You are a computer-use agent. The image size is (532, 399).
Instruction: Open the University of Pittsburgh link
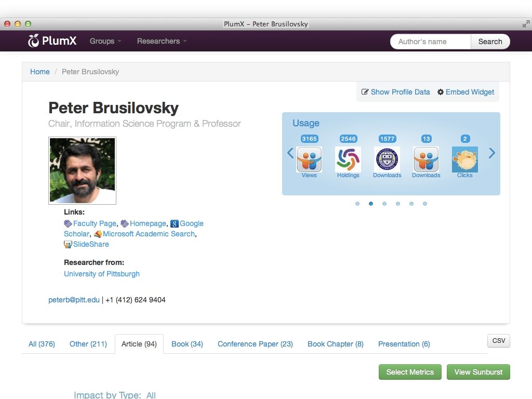[102, 274]
